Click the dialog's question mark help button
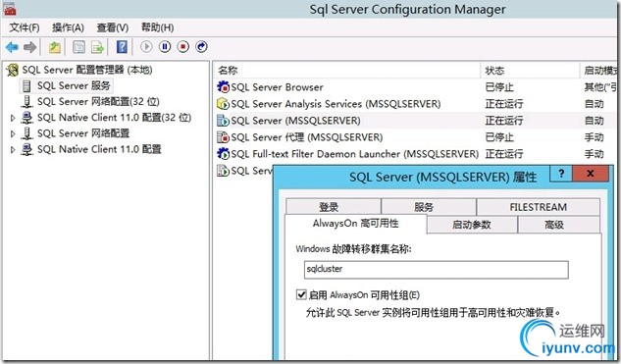The height and width of the screenshot is (364, 621). pyautogui.click(x=561, y=174)
